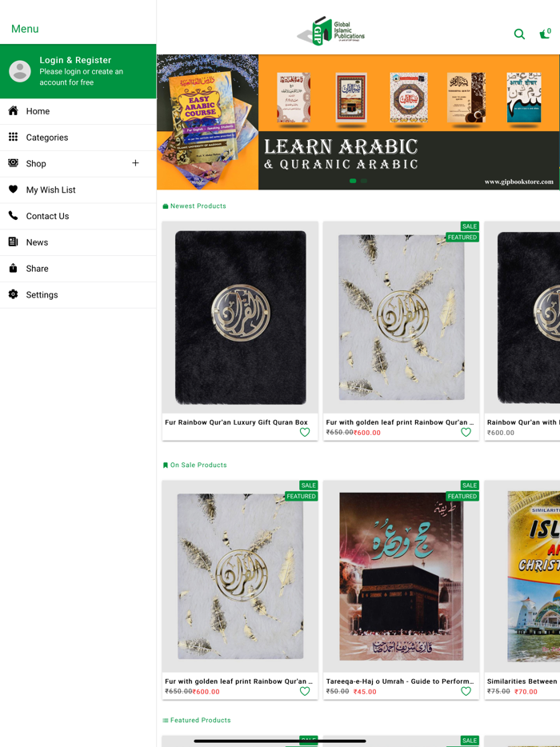Viewport: 560px width, 747px height.
Task: Open on-sale white fur golden leaf Qur'an image
Action: 240,577
